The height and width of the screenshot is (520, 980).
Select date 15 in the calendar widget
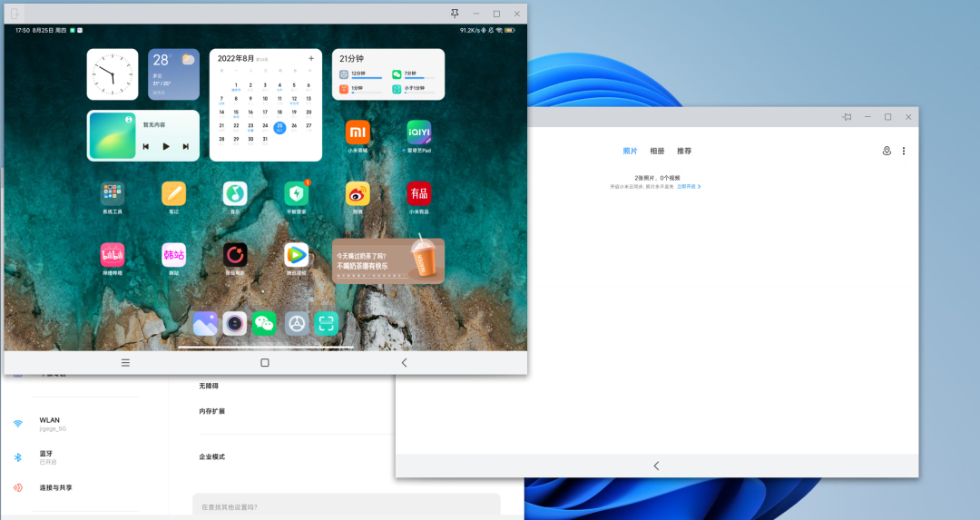pos(236,113)
